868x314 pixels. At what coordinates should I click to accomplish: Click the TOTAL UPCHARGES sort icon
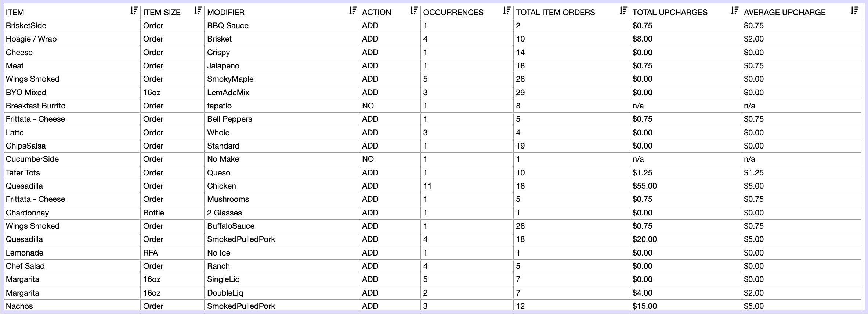click(x=735, y=11)
